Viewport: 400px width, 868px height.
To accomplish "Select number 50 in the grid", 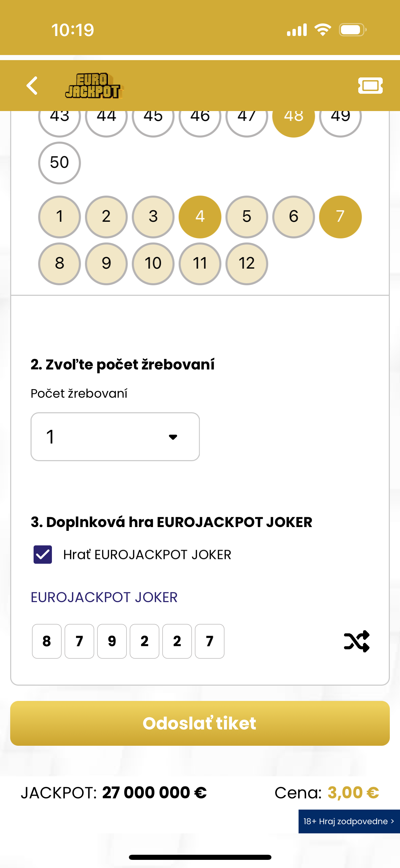I will pos(59,162).
